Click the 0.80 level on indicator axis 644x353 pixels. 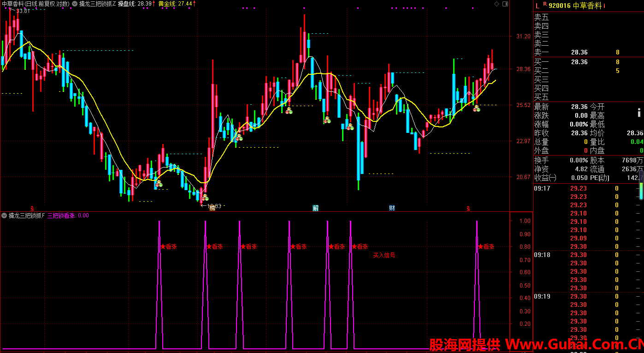pos(525,247)
